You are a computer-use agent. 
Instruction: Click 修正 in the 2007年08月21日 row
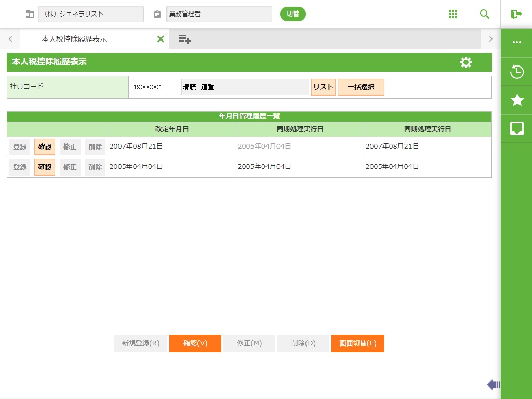pyautogui.click(x=70, y=147)
